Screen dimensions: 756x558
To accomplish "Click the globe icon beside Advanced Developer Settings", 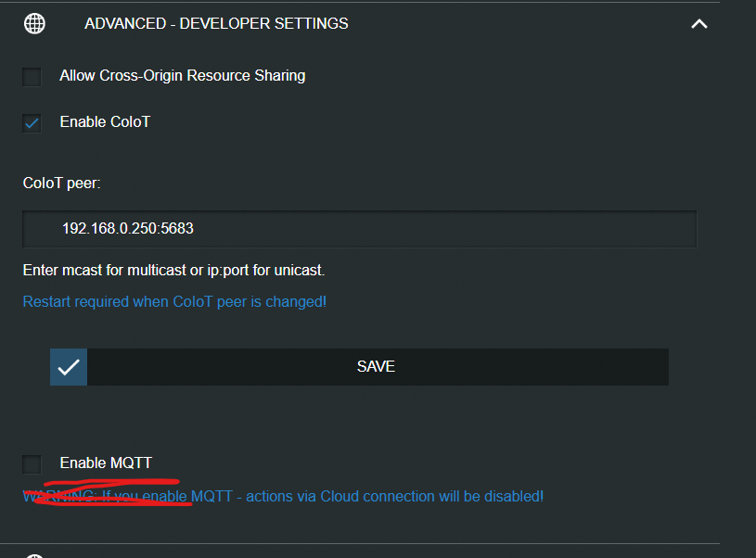I will (x=34, y=23).
